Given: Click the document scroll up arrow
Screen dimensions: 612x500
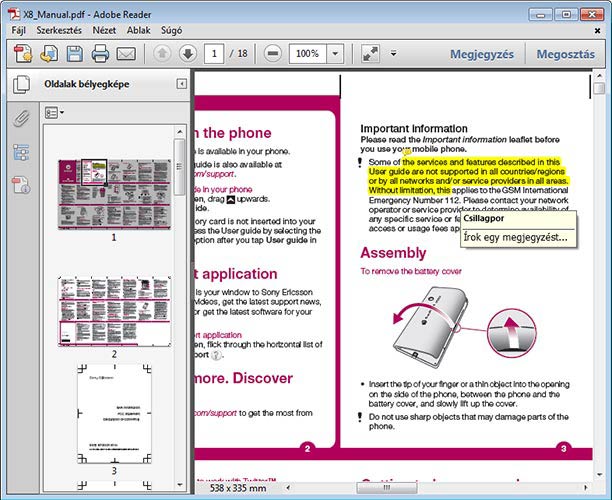Looking at the screenshot, I should click(599, 75).
